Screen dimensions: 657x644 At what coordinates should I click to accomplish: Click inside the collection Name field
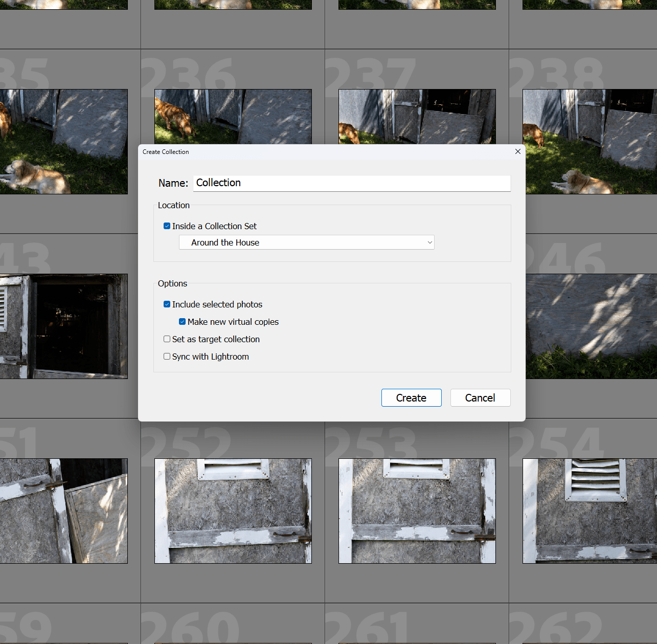coord(351,183)
